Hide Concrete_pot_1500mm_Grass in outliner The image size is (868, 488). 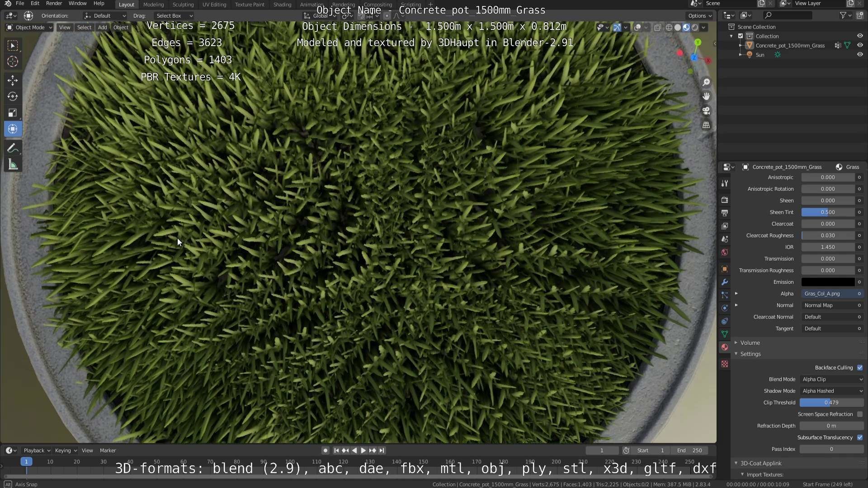click(860, 45)
